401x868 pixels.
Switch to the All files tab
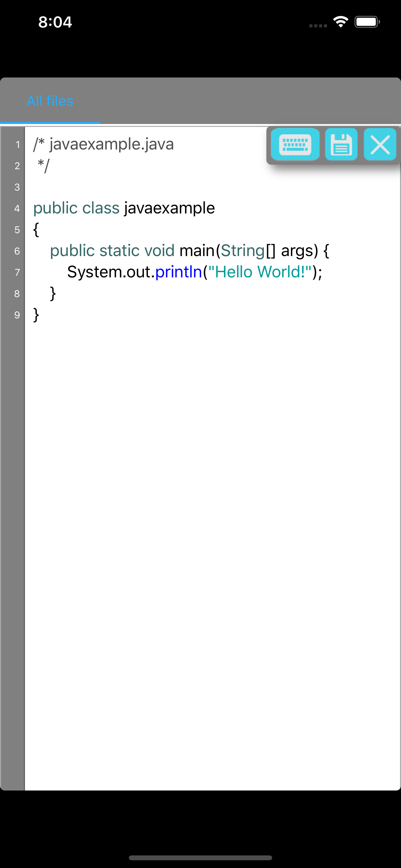[50, 101]
